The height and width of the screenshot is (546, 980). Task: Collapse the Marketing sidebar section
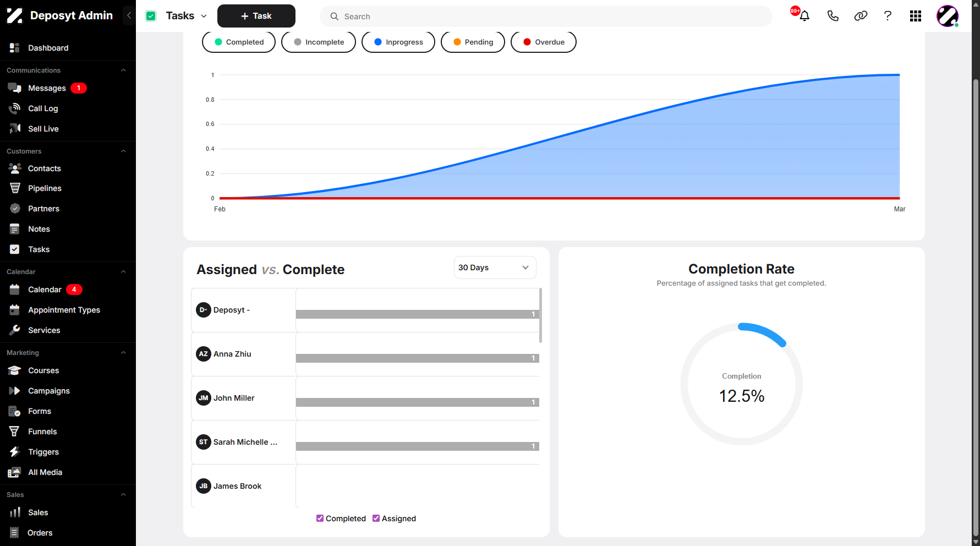coord(123,353)
